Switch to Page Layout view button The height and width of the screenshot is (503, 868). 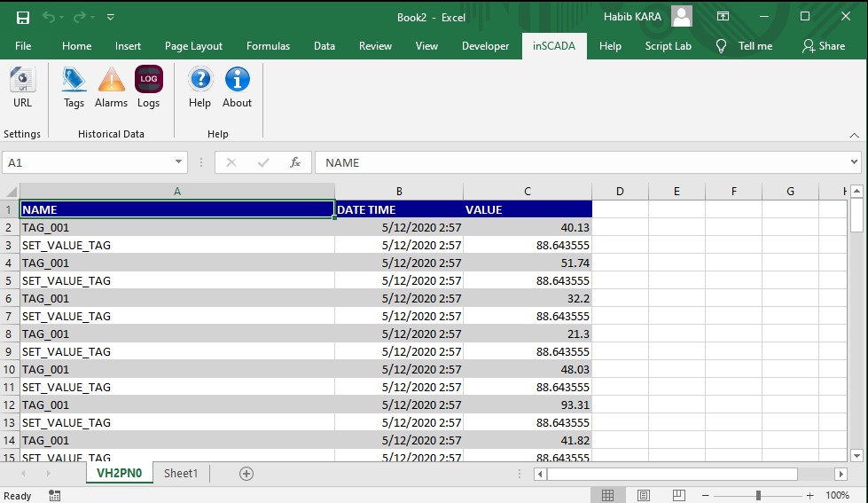point(644,495)
